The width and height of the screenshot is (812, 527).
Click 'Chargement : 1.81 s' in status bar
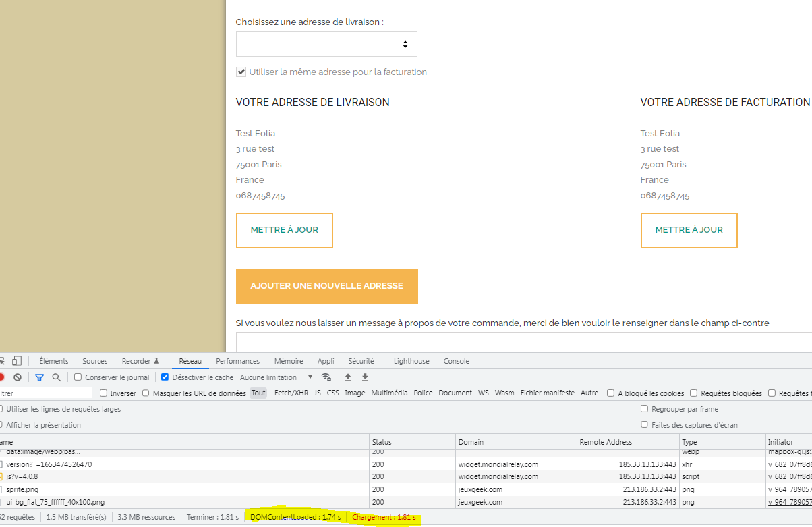(384, 517)
